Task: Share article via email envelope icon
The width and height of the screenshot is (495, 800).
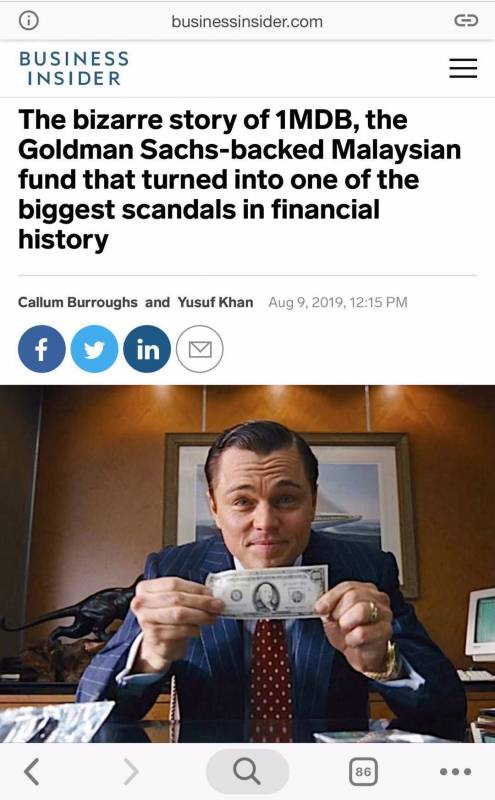Action: point(200,349)
